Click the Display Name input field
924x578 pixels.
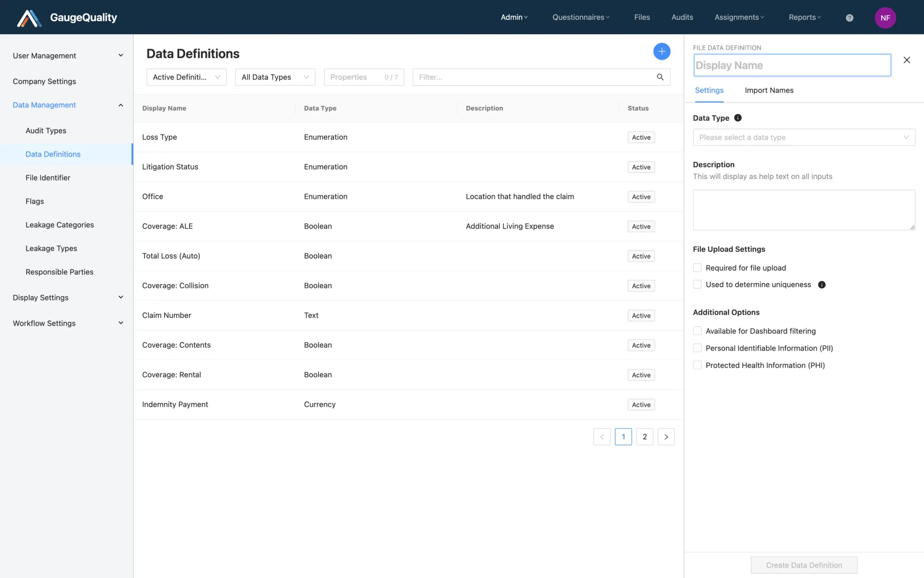coord(792,66)
